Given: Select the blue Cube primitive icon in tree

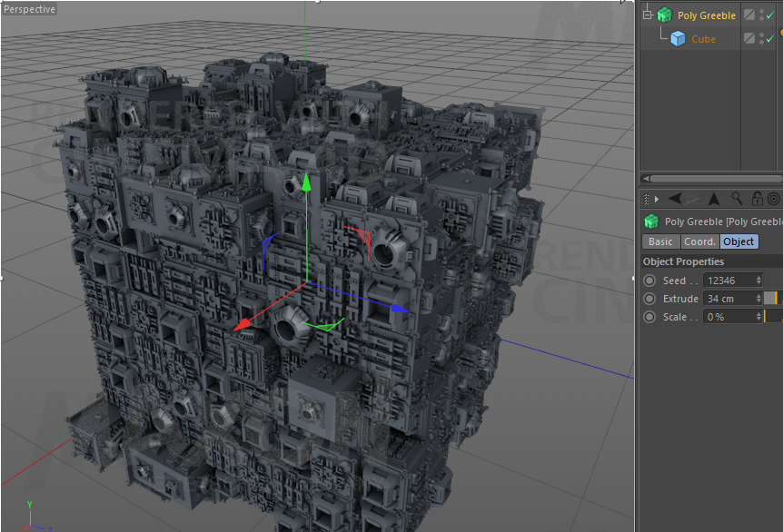Looking at the screenshot, I should pos(678,38).
